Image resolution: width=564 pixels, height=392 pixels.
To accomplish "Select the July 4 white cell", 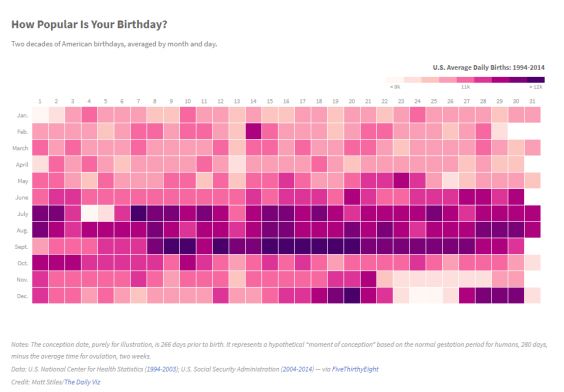I will click(89, 213).
